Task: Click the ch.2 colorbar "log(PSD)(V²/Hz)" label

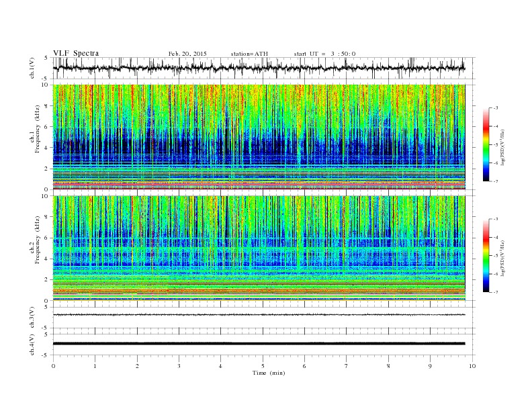Action: coord(502,257)
